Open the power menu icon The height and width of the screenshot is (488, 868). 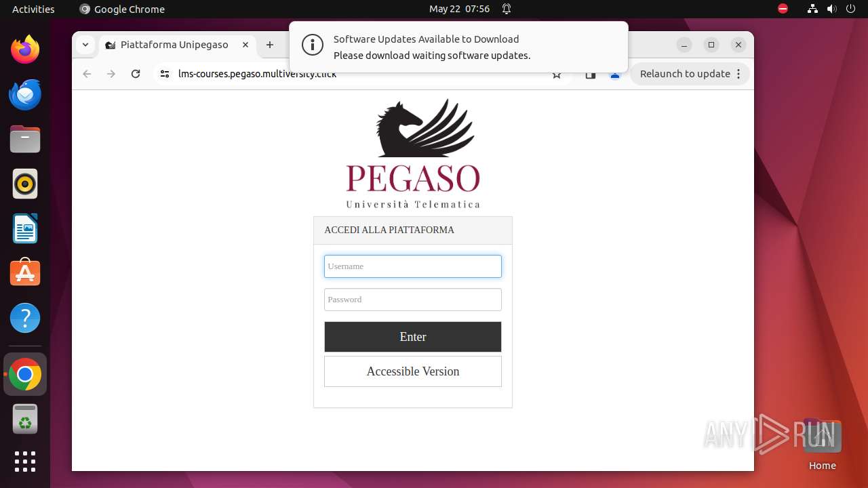click(x=851, y=9)
